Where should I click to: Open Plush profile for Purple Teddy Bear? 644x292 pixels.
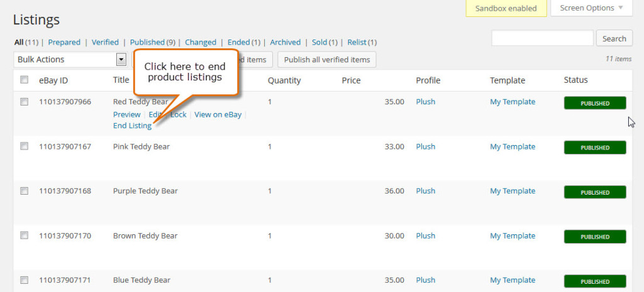tap(426, 191)
